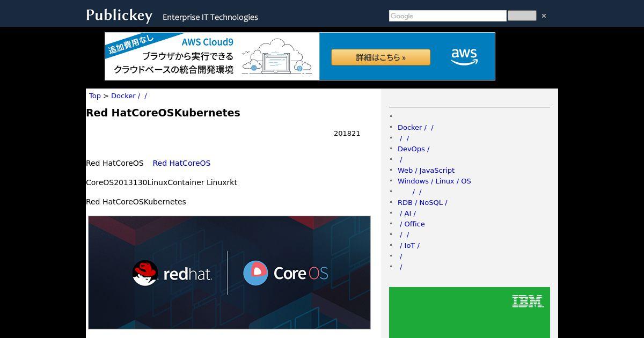Select the article title Red HatCoreOSKubernetes

pyautogui.click(x=163, y=113)
